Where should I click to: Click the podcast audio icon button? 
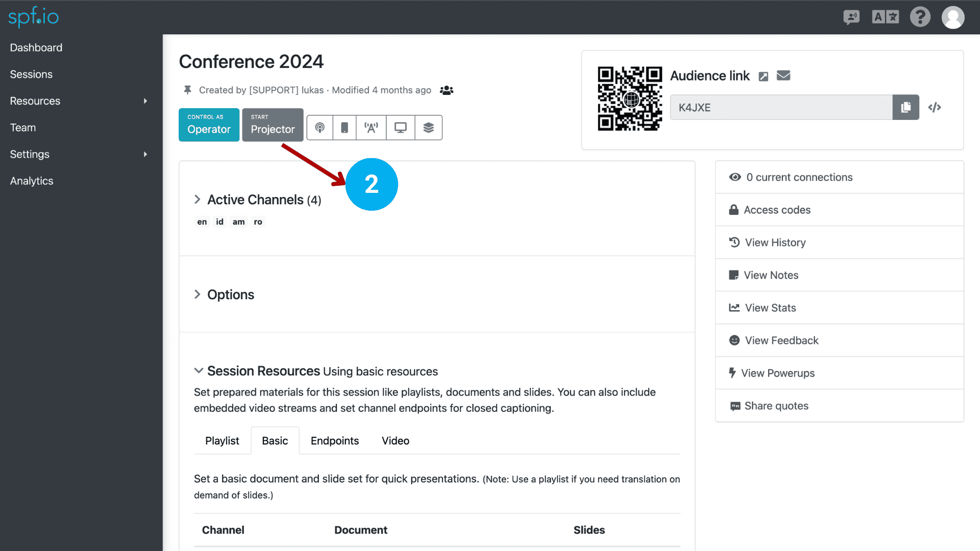(320, 128)
